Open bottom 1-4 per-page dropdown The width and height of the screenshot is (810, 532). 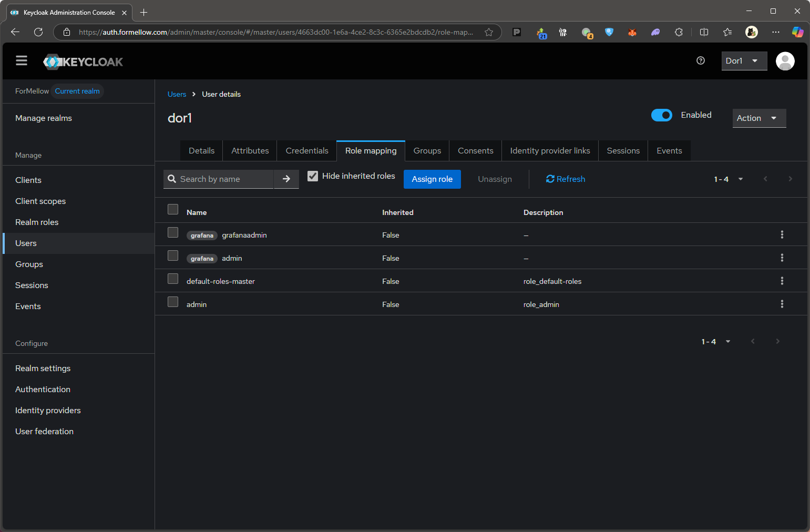(716, 342)
